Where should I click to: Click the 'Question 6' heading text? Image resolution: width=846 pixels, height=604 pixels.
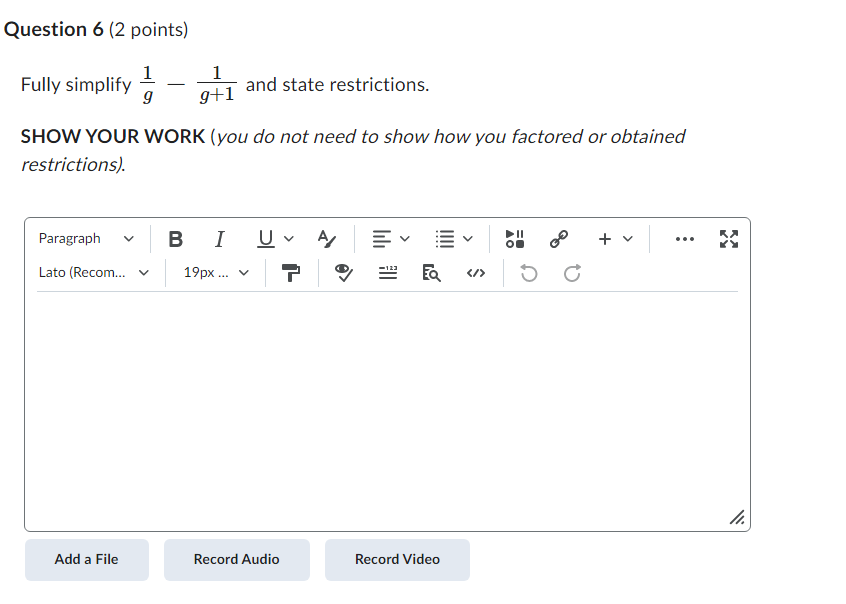54,30
